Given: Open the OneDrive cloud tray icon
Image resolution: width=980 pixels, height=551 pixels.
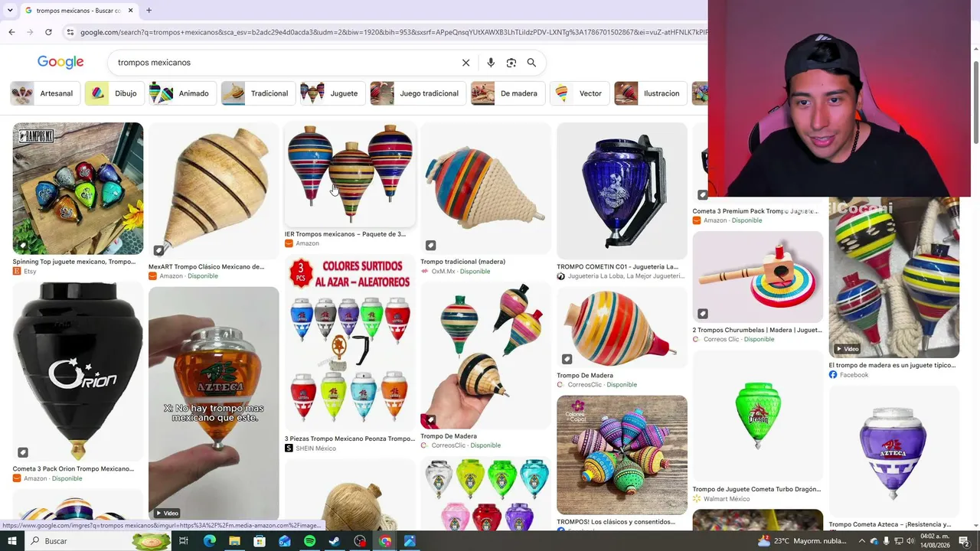Looking at the screenshot, I should [x=874, y=541].
